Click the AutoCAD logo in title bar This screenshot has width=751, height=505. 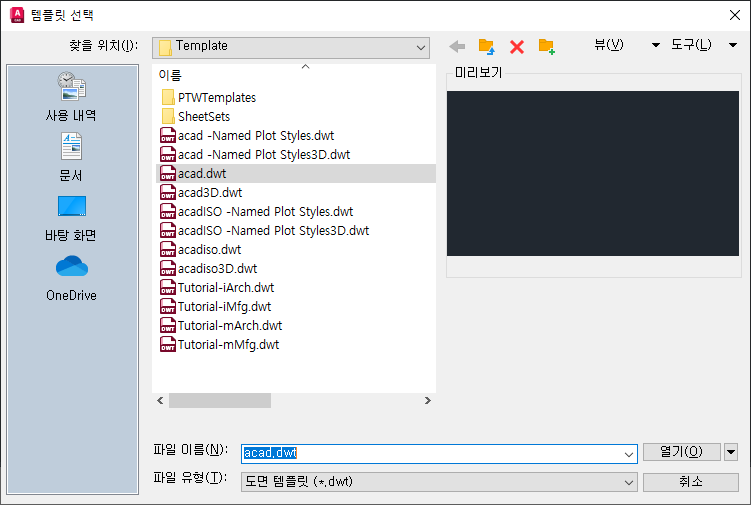click(x=17, y=15)
